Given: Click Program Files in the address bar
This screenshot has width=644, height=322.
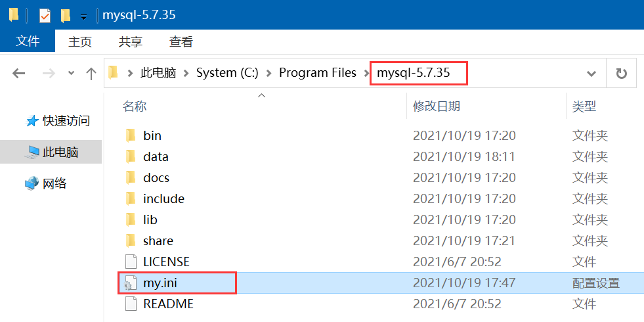Looking at the screenshot, I should tap(318, 73).
